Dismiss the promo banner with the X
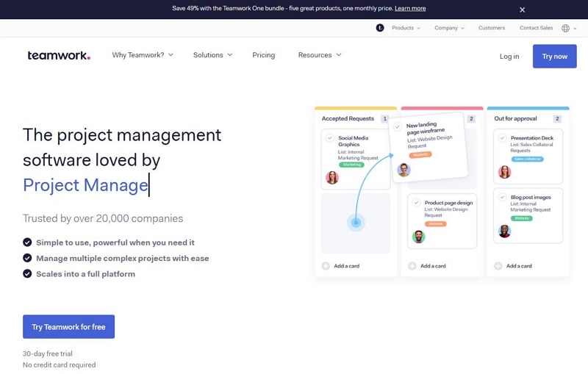The height and width of the screenshot is (374, 588). [x=522, y=10]
